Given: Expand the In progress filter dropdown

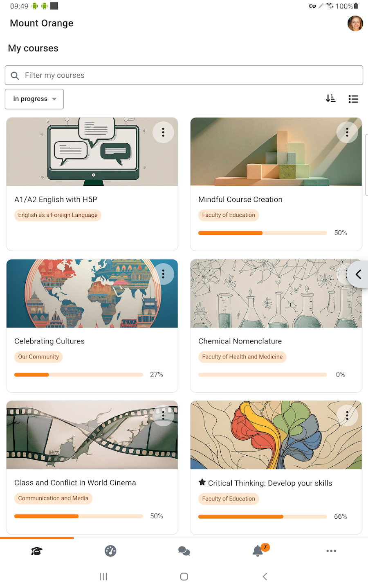Looking at the screenshot, I should pyautogui.click(x=34, y=99).
